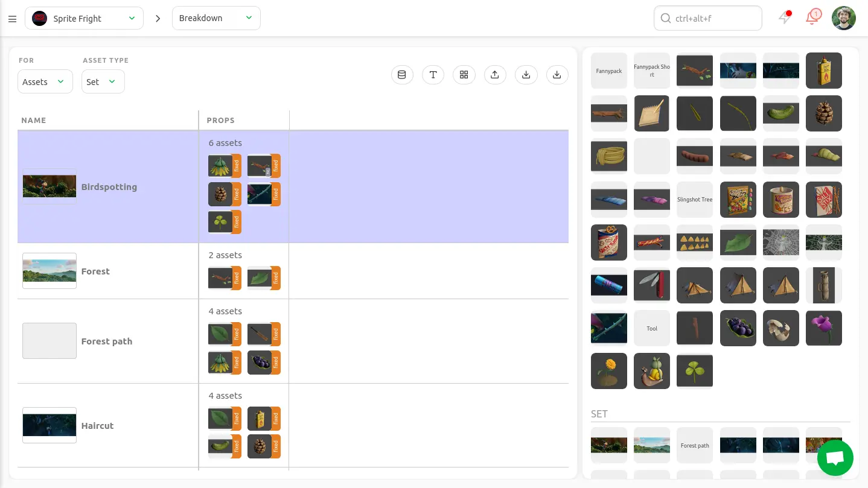Open the Asset Type dropdown showing Set

(x=103, y=82)
